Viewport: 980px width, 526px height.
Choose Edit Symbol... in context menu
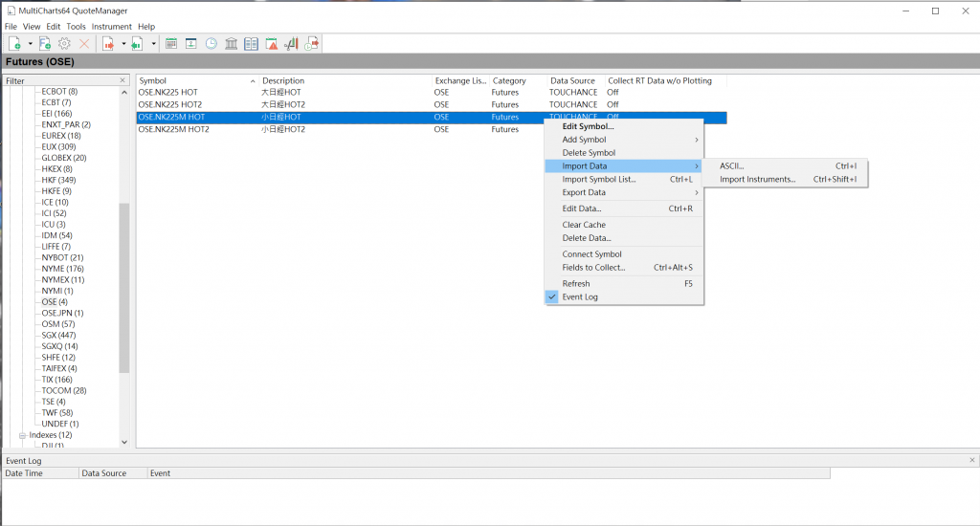point(624,126)
